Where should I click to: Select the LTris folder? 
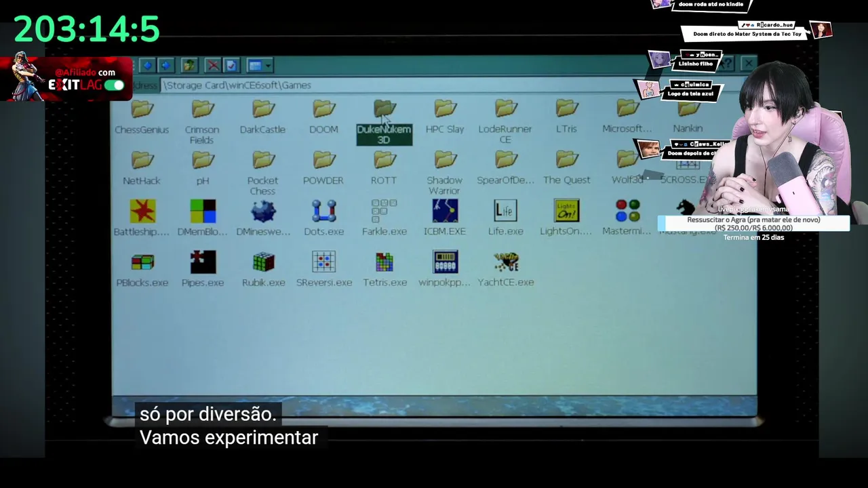click(x=566, y=117)
